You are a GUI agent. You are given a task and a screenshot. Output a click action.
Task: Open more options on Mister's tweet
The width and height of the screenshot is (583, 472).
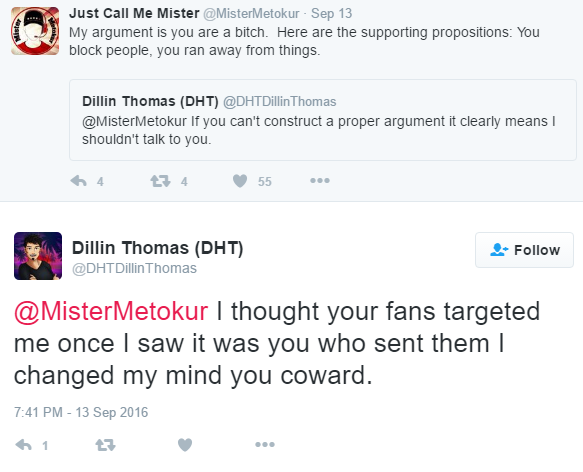coord(320,181)
